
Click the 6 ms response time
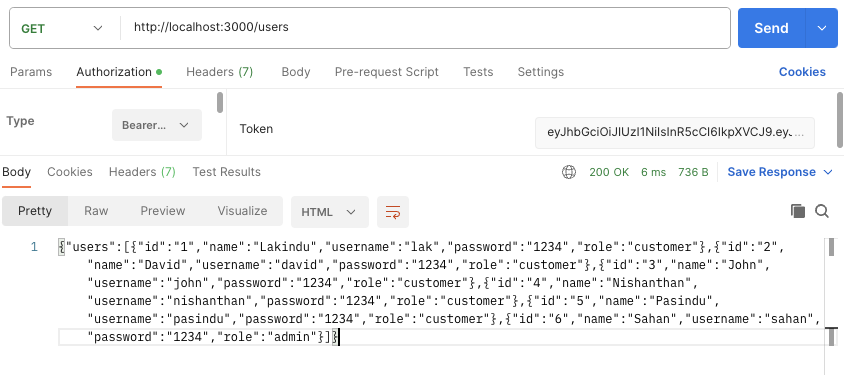[x=653, y=172]
